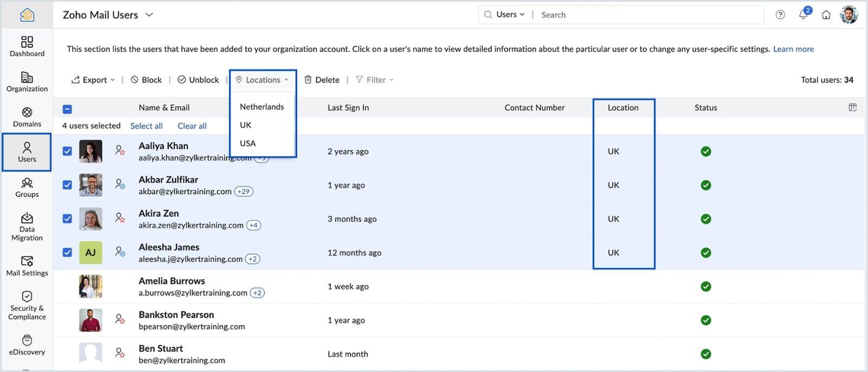Click the Clear all link

tap(192, 126)
